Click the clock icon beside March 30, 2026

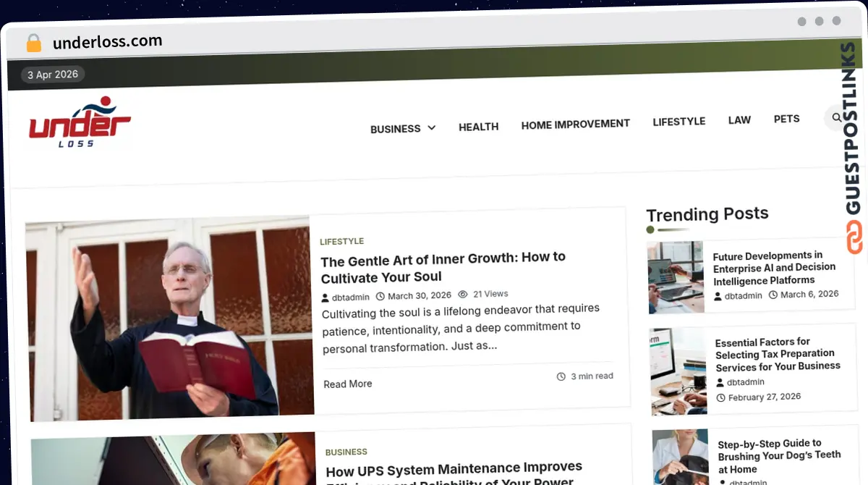tap(380, 296)
